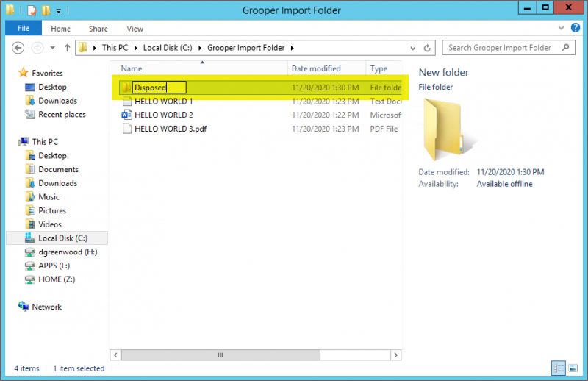Select Local Disk (C:) in navigation pane
This screenshot has width=588, height=381.
57,238
